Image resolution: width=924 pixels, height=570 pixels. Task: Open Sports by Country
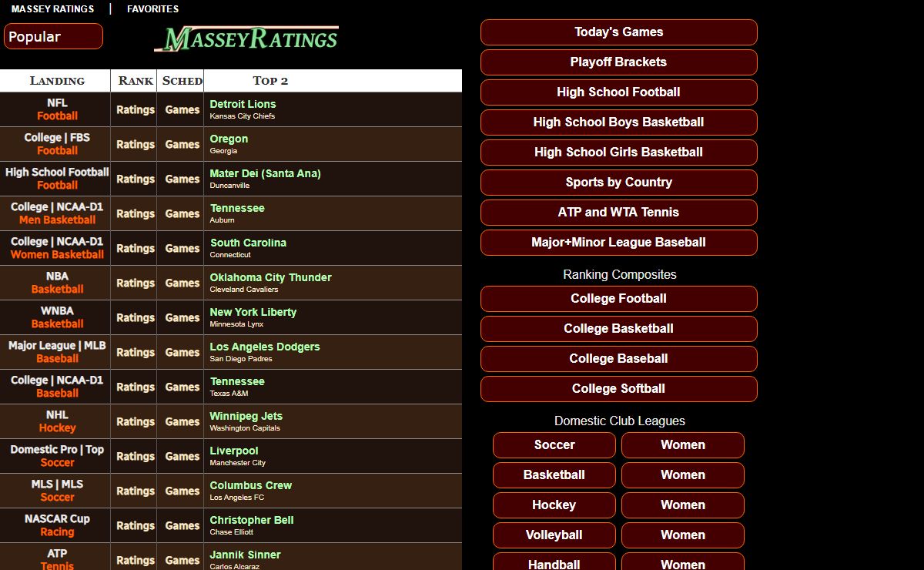(x=618, y=183)
